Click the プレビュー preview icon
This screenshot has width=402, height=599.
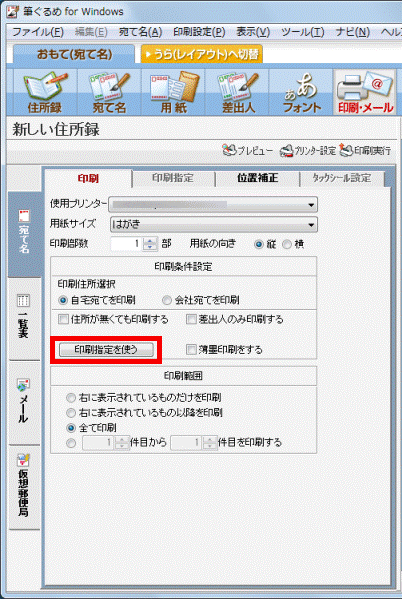(248, 151)
